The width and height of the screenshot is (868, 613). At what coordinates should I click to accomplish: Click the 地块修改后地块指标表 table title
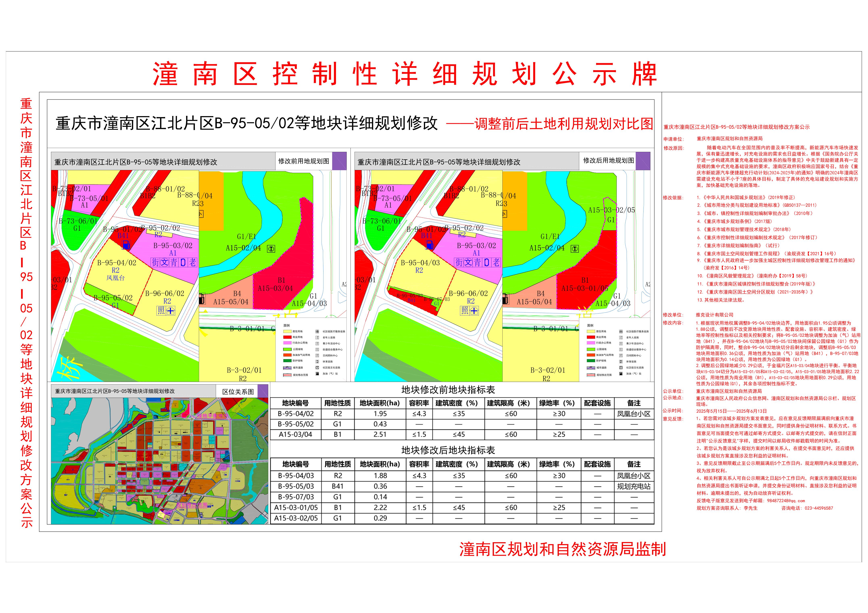[x=448, y=450]
